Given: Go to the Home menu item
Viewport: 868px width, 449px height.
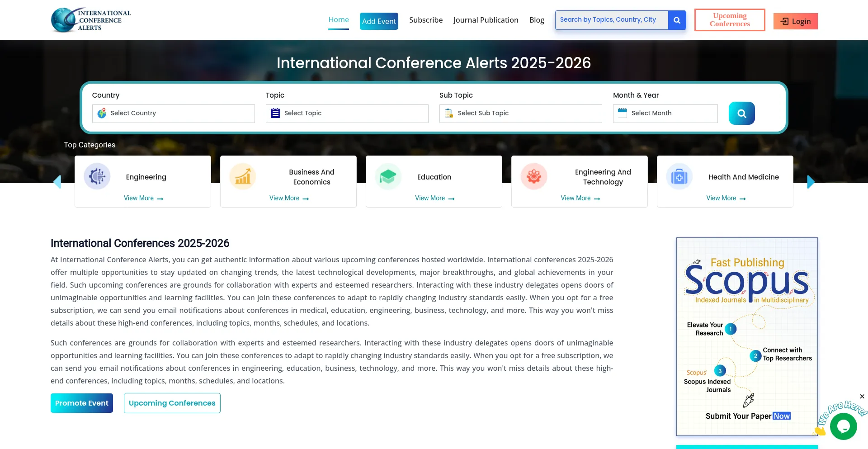Looking at the screenshot, I should coord(339,20).
